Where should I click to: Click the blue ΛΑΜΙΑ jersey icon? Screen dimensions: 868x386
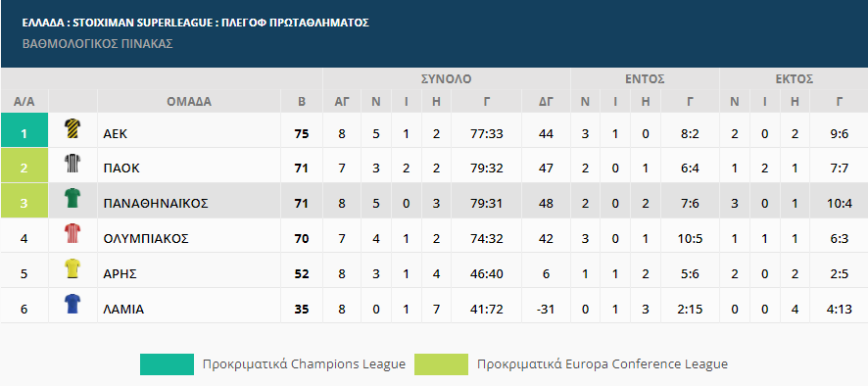pos(72,304)
